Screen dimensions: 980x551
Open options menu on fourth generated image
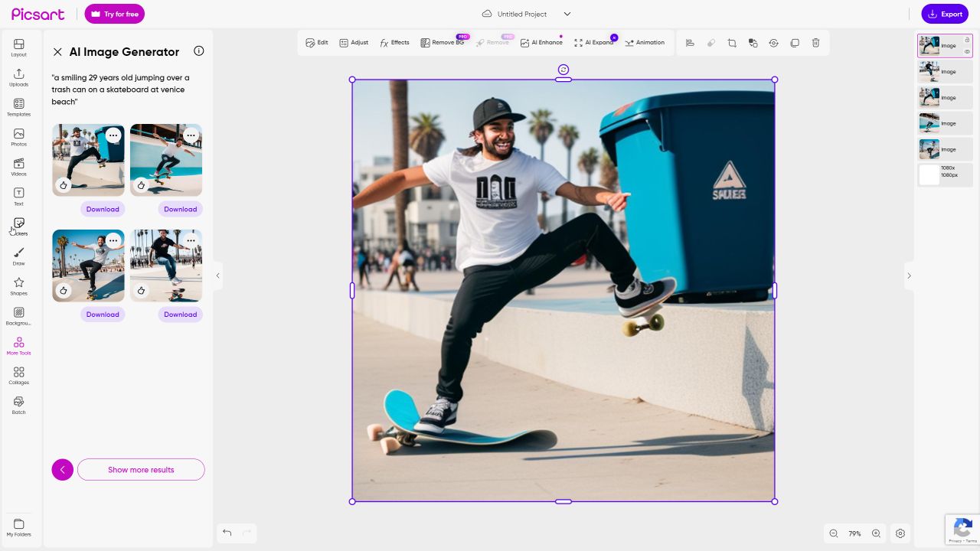(191, 240)
